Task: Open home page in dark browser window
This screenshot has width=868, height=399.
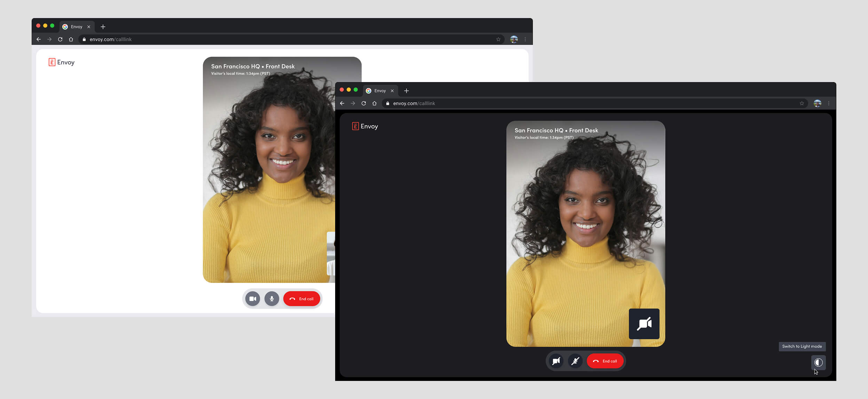Action: pyautogui.click(x=374, y=103)
